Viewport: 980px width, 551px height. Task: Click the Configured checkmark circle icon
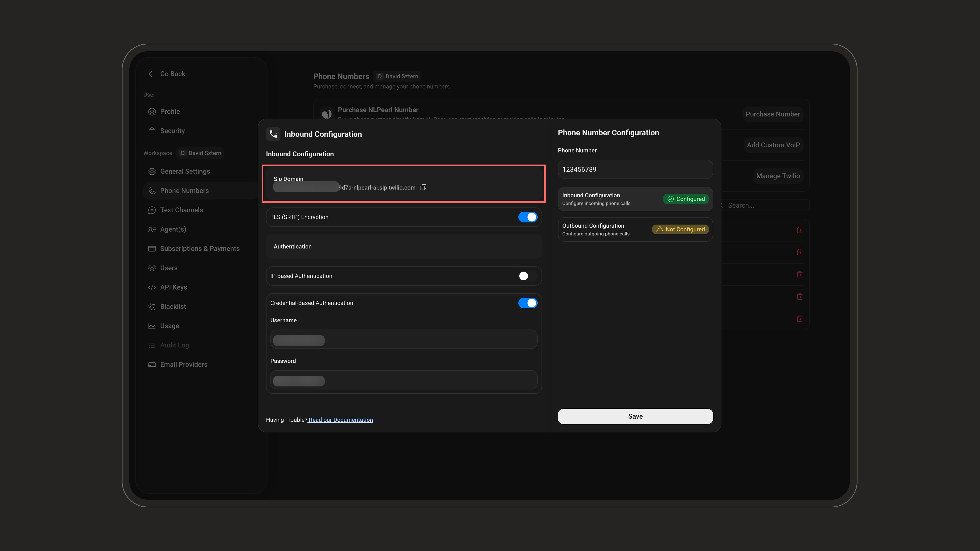click(670, 199)
